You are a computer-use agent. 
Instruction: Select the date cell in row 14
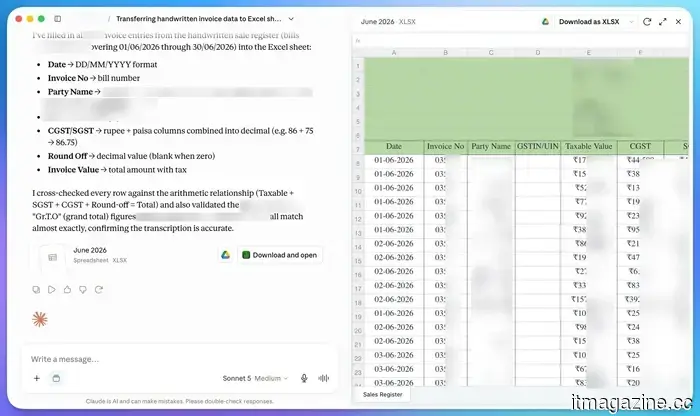click(394, 244)
